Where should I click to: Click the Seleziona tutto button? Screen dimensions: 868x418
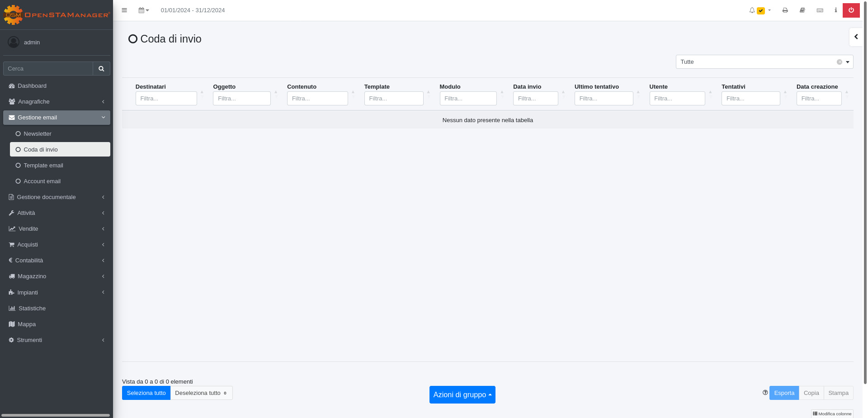tap(146, 393)
